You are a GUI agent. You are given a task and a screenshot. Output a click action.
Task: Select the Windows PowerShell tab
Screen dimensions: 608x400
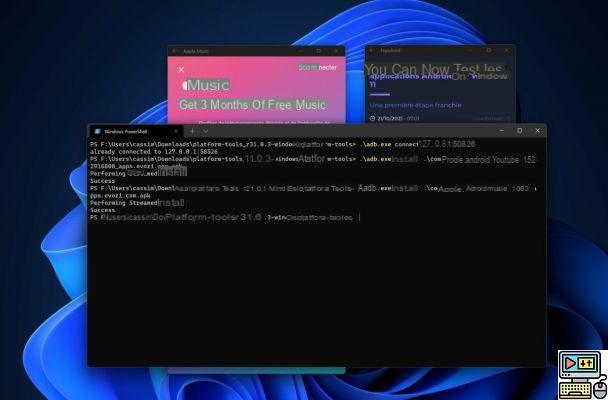[136, 131]
